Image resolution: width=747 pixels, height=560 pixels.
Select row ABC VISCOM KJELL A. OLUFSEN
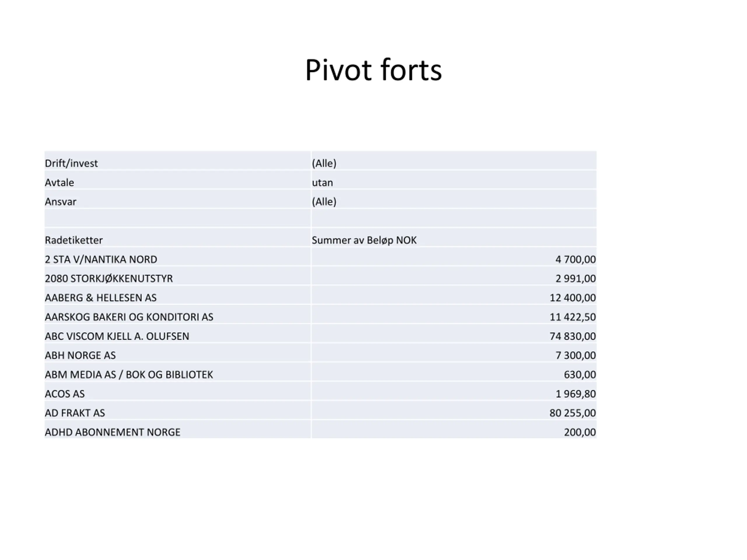(320, 336)
